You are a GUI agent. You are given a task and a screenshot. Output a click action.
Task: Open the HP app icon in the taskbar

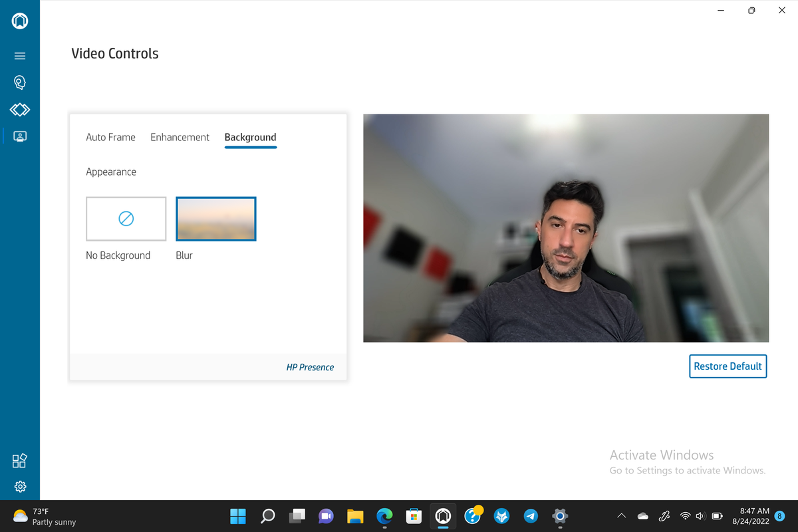point(443,515)
